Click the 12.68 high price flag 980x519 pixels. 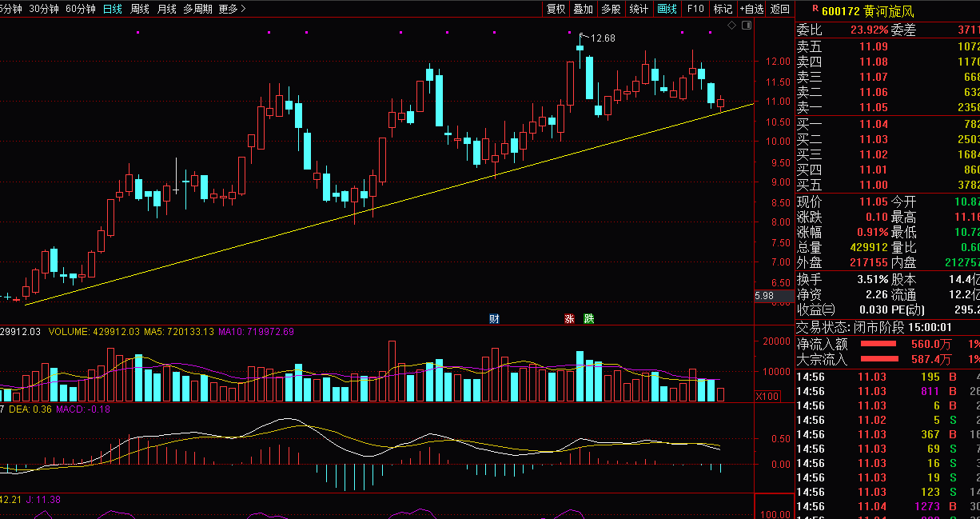(x=598, y=38)
